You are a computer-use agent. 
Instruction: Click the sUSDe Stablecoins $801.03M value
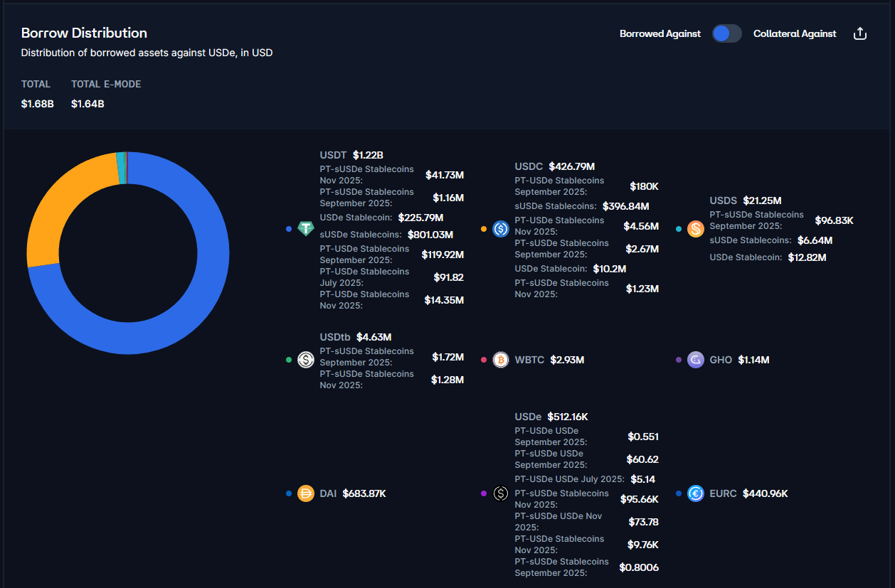tap(430, 235)
